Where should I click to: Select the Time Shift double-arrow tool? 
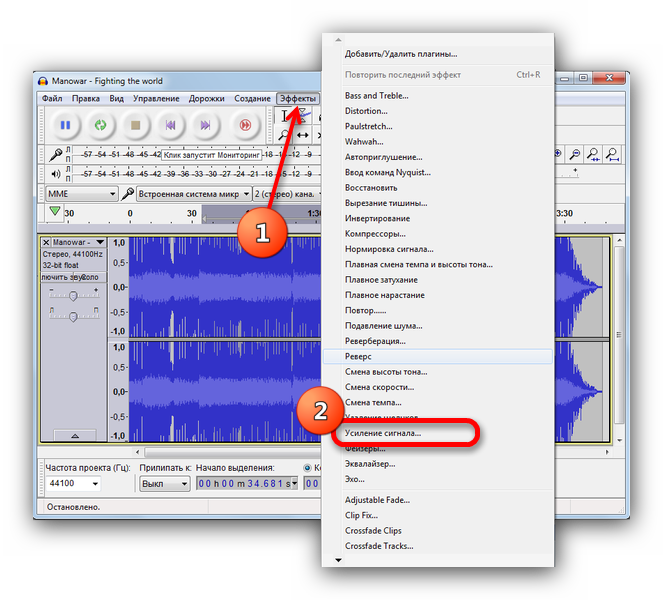tap(302, 135)
